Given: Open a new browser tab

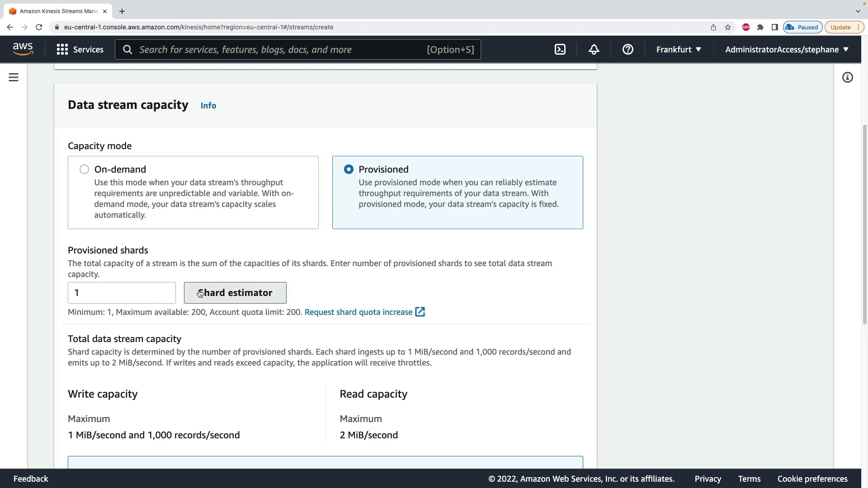Looking at the screenshot, I should pyautogui.click(x=122, y=11).
